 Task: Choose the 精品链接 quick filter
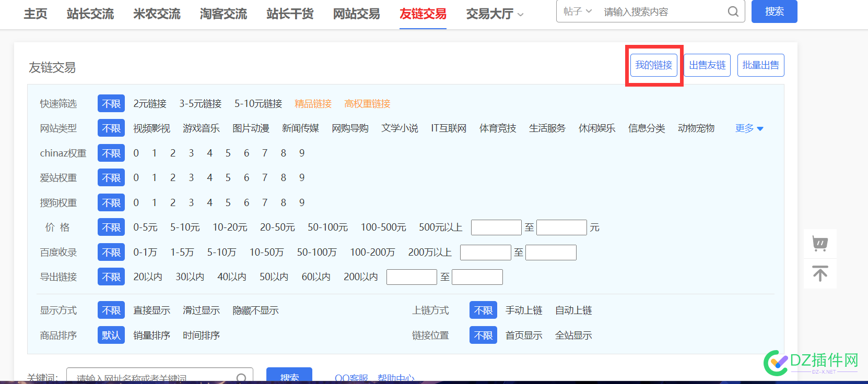tap(313, 104)
